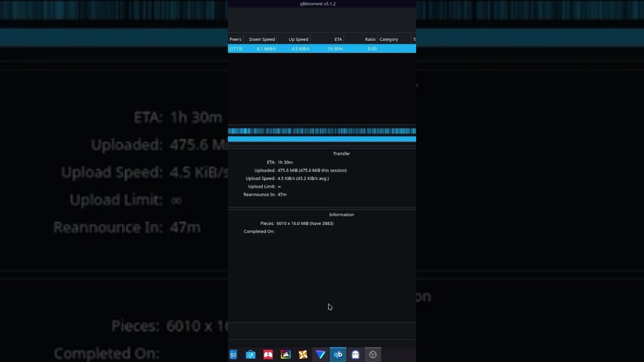Click the Completed On label
Screen dimensions: 644x362
[x=259, y=231]
